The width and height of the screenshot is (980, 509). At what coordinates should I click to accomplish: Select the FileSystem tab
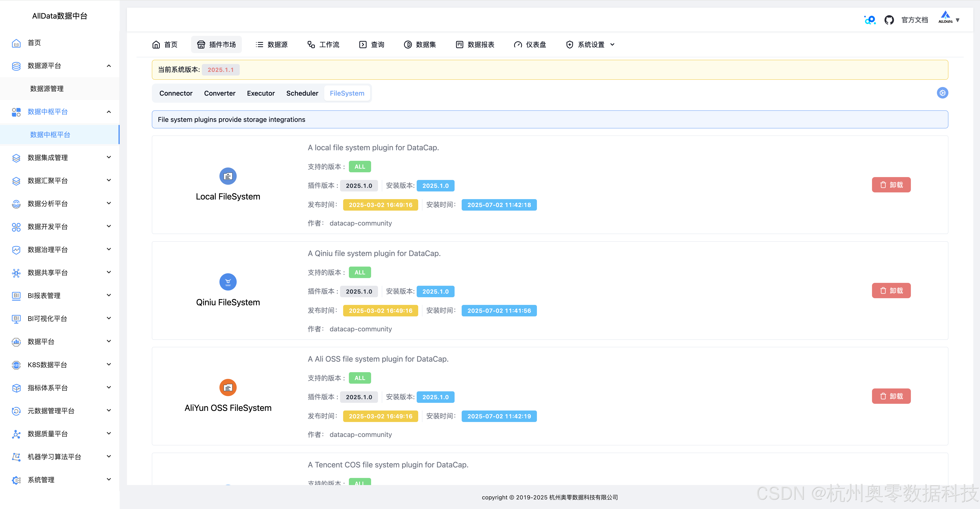point(347,93)
